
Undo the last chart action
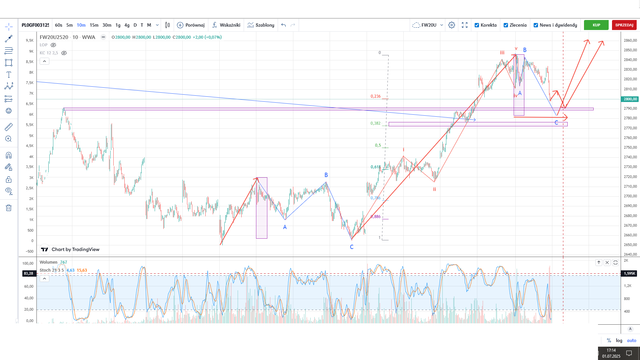click(283, 25)
